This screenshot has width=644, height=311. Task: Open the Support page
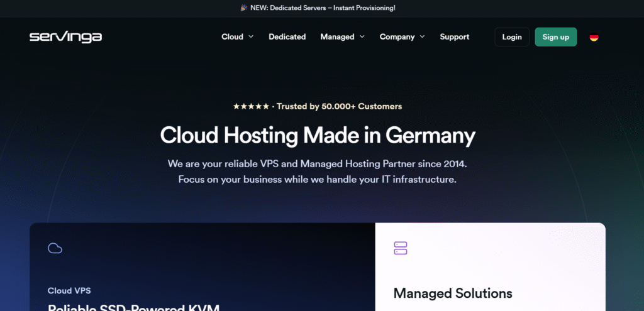click(x=454, y=37)
